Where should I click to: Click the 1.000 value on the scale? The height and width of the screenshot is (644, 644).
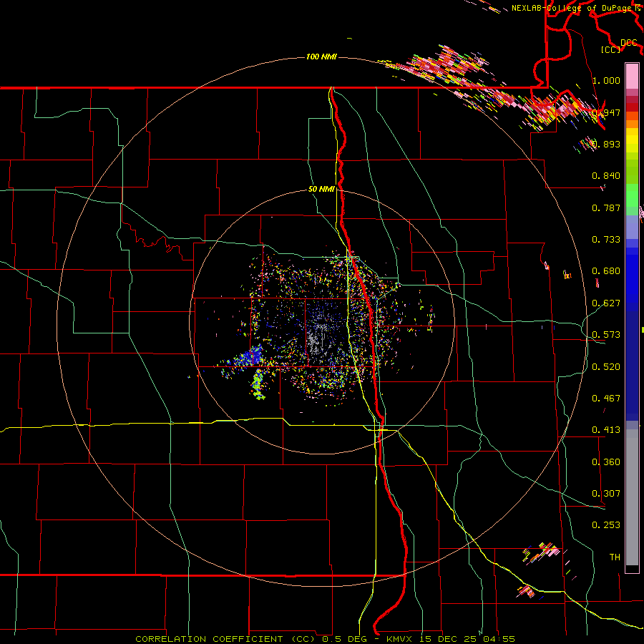(x=606, y=80)
